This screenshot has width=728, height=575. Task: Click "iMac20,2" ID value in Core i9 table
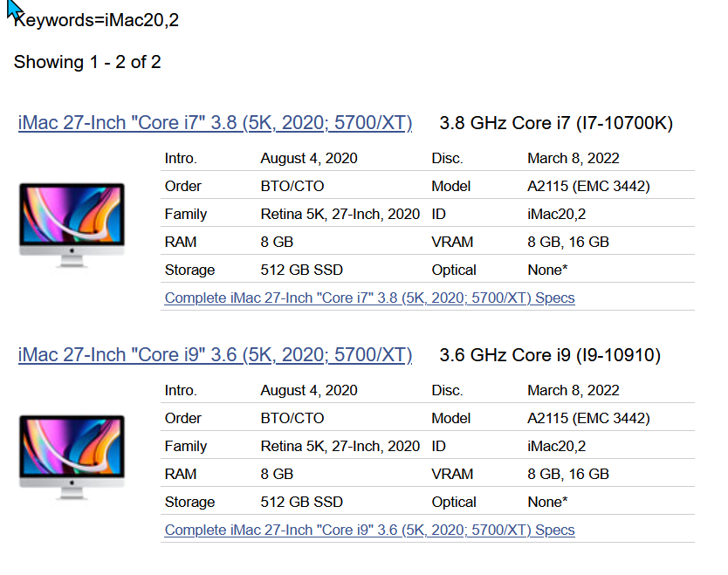tap(557, 446)
